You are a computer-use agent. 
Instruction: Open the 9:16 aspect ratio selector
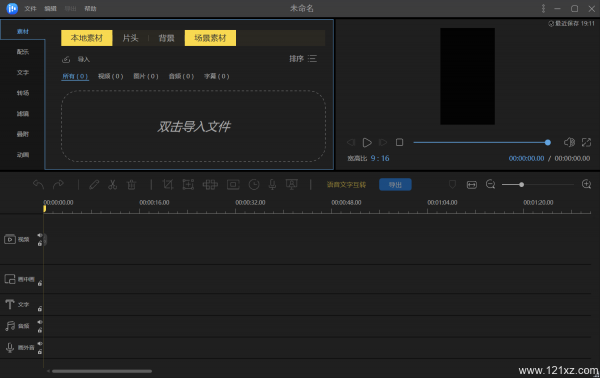click(x=380, y=158)
